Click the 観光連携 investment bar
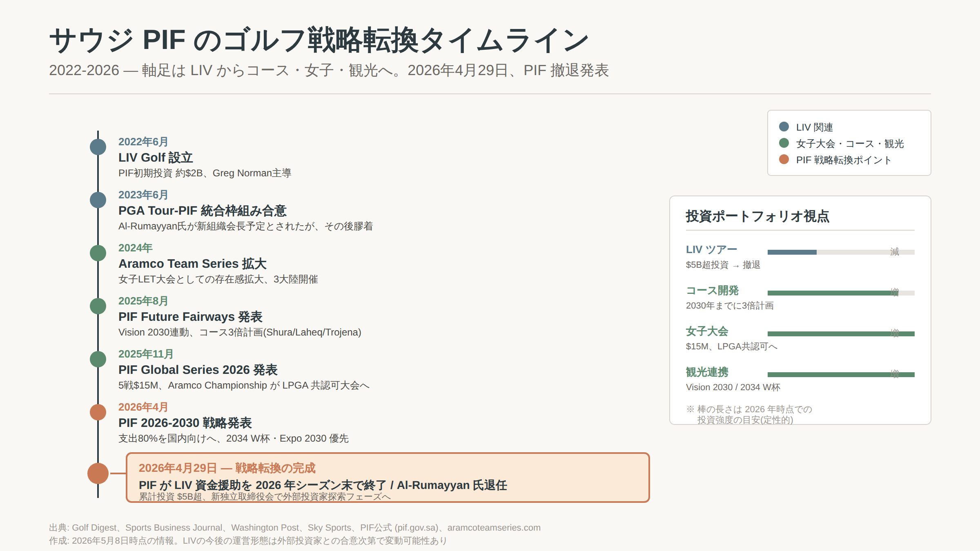Image resolution: width=980 pixels, height=551 pixels. click(x=841, y=375)
